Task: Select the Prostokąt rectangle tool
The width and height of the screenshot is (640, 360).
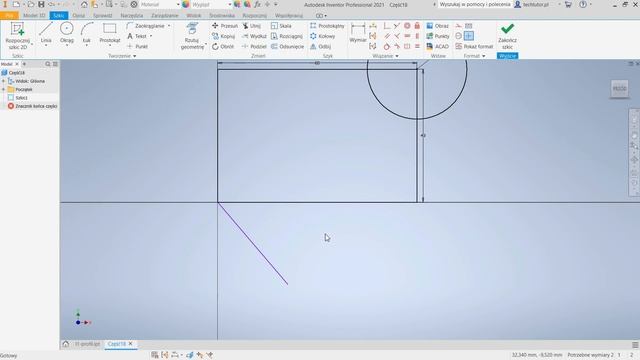Action: tap(110, 33)
